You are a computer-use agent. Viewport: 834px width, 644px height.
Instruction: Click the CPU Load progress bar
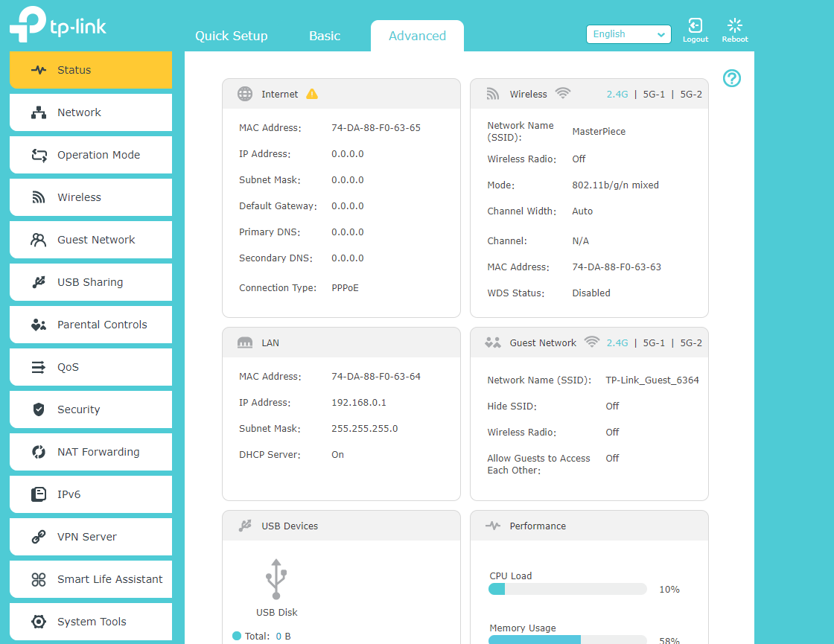click(x=567, y=589)
